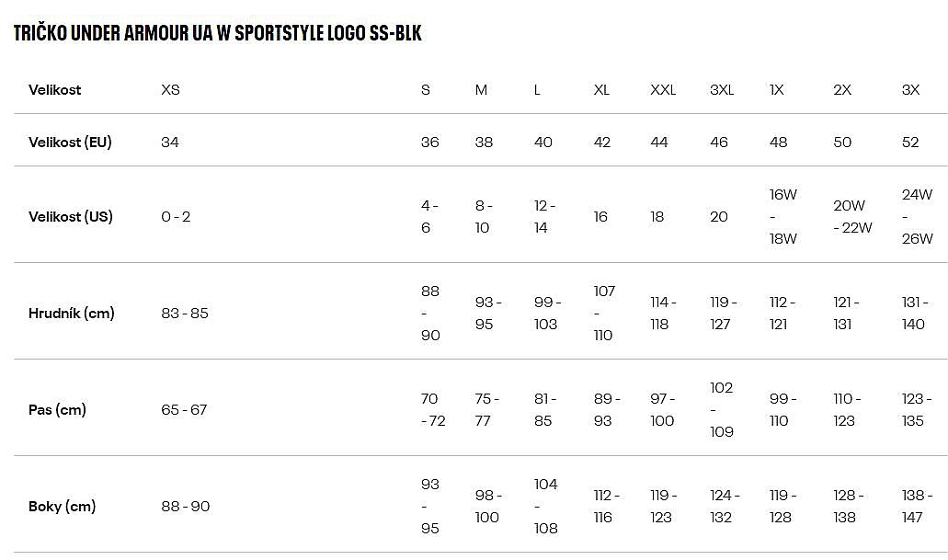Select the 2X size column header
Screen dimensions: 948x560
[x=842, y=90]
